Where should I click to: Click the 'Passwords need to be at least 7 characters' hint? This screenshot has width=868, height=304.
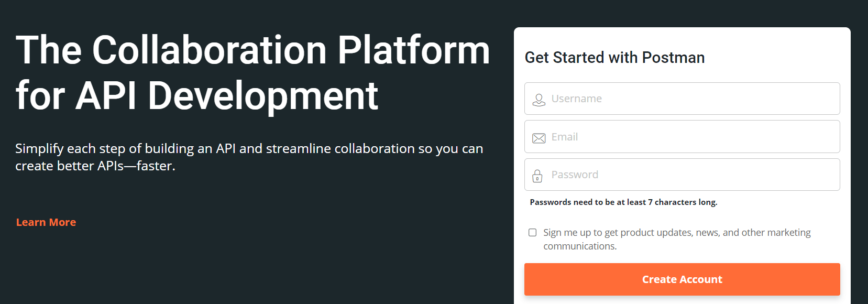coord(623,202)
